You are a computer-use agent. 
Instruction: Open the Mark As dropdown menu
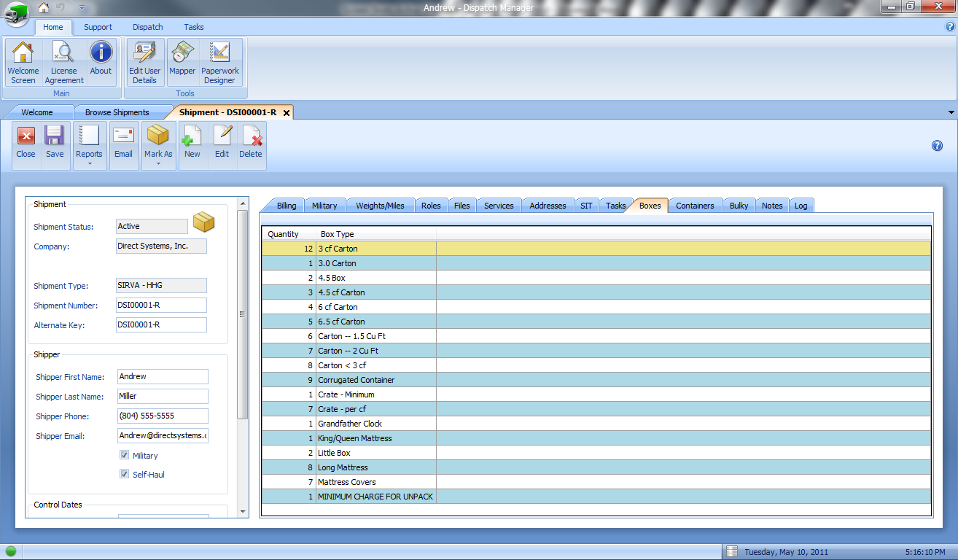(x=158, y=164)
